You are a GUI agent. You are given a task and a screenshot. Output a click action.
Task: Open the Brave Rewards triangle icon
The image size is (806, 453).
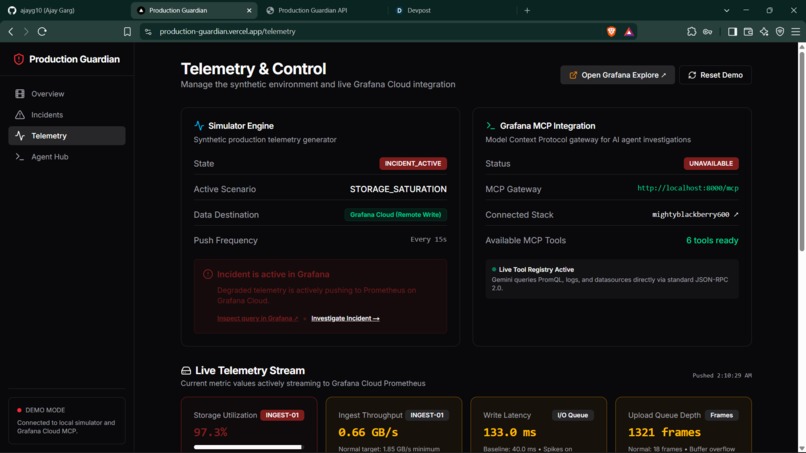(x=629, y=32)
